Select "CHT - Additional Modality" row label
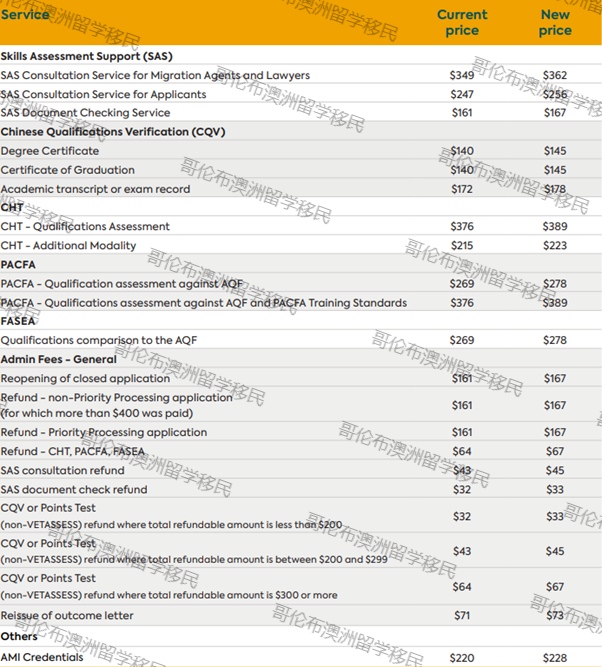 coord(68,245)
